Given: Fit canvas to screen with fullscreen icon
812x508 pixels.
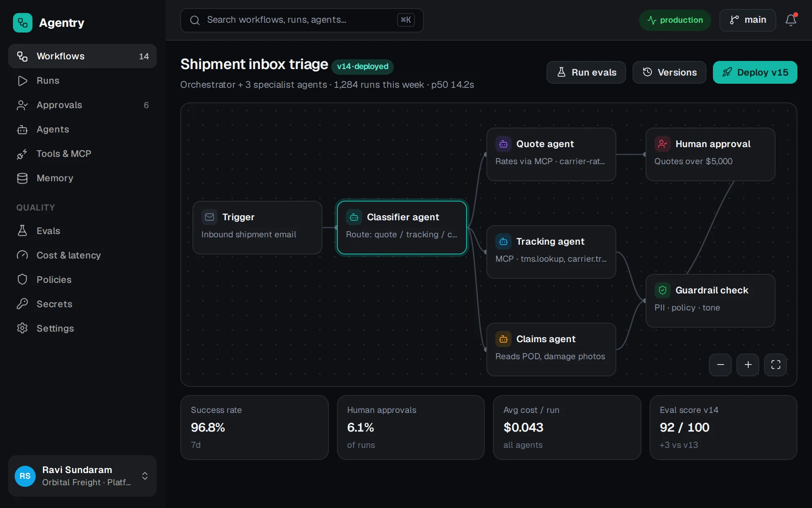Looking at the screenshot, I should pyautogui.click(x=775, y=365).
